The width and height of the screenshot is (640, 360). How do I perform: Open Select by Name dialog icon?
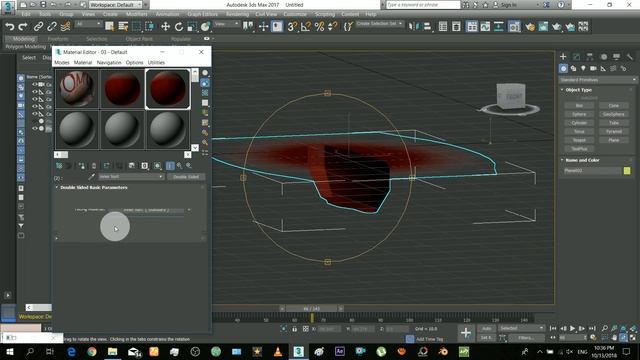tap(123, 27)
